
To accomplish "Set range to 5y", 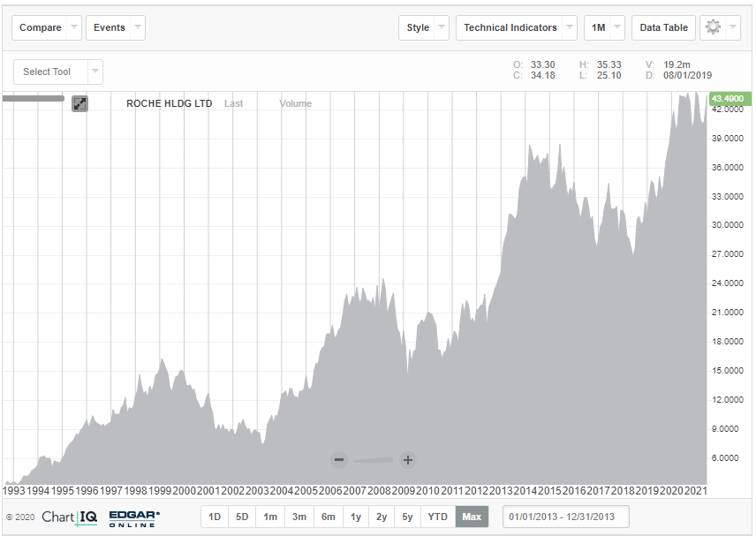I will pyautogui.click(x=407, y=517).
